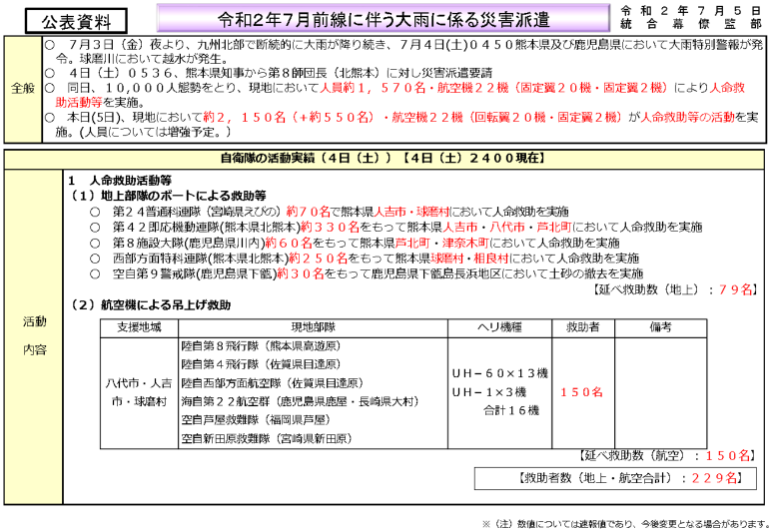Click the red text 約70名
769x532 pixels.
[308, 212]
